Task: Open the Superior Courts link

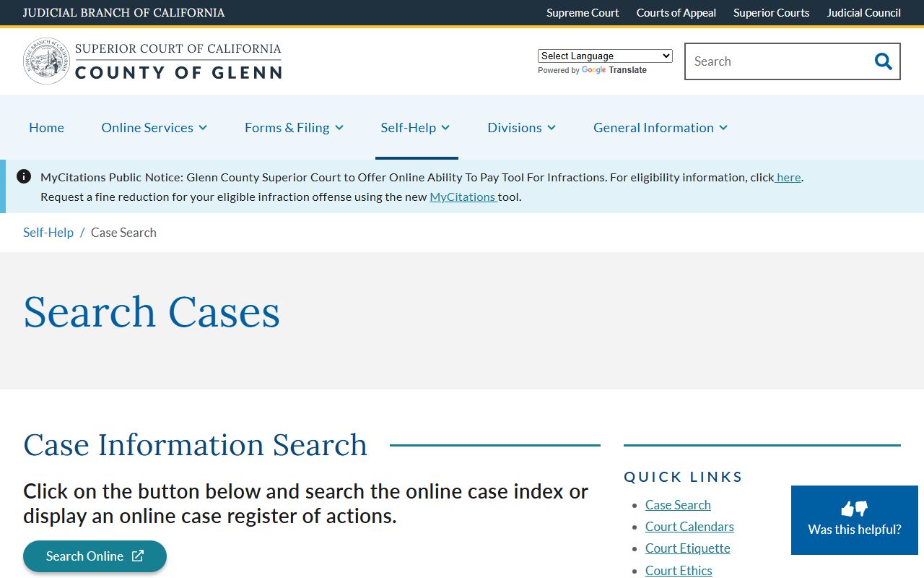Action: coord(771,12)
